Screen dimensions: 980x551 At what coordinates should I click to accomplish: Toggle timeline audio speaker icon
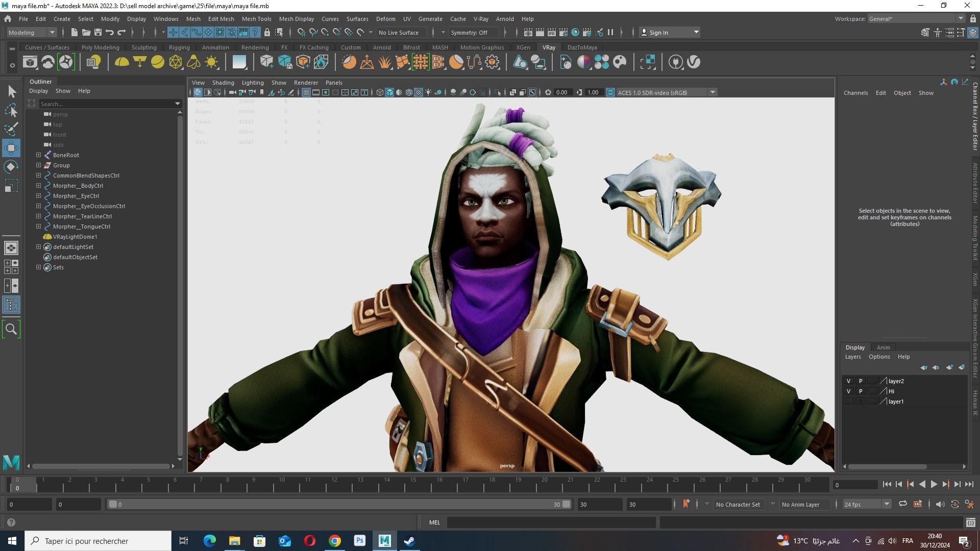click(x=940, y=504)
